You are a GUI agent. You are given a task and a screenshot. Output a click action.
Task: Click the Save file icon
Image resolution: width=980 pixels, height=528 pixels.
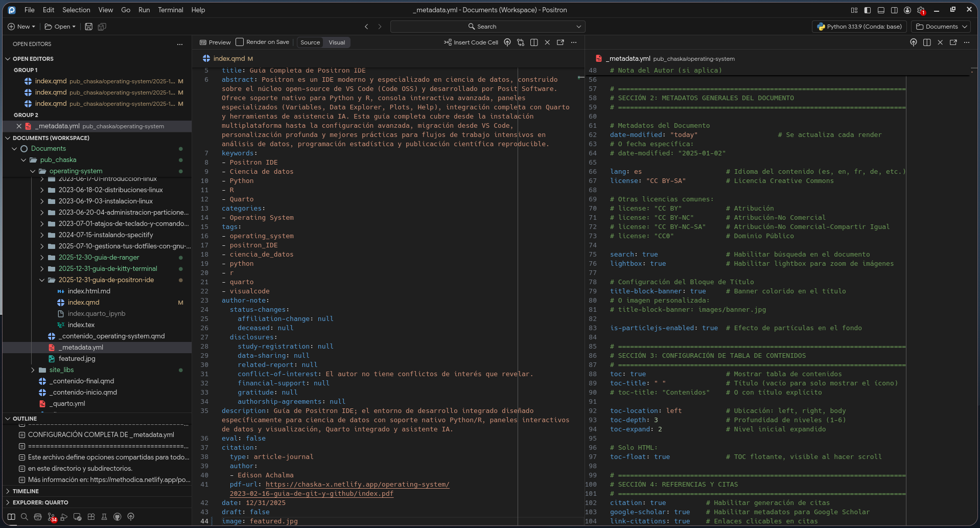click(x=88, y=27)
